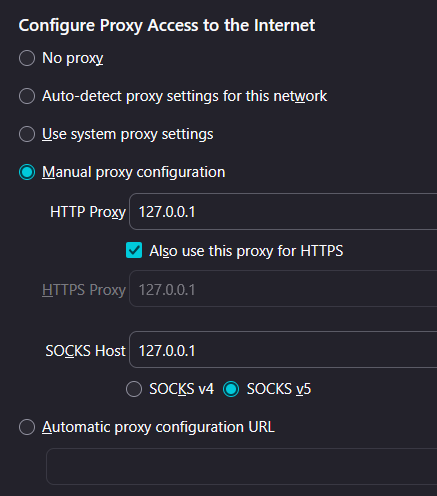Focus the HTTP Proxy address field
This screenshot has height=496, width=437.
pyautogui.click(x=283, y=211)
